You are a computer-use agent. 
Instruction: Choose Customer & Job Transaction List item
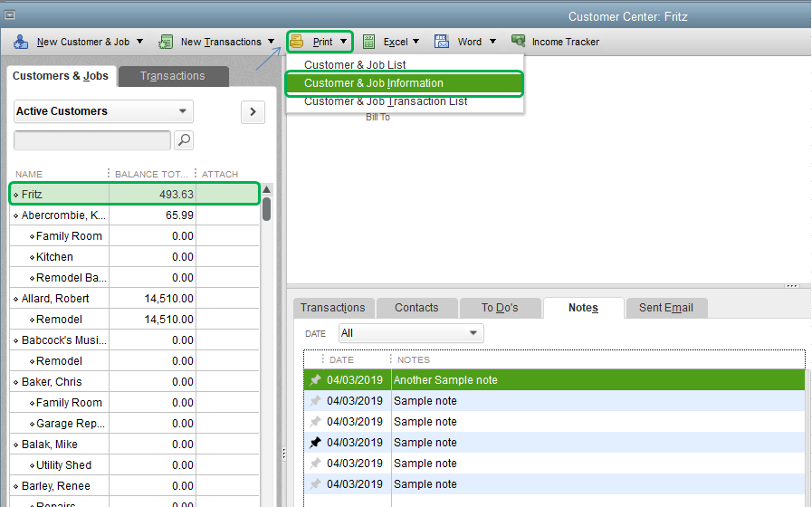click(x=386, y=101)
